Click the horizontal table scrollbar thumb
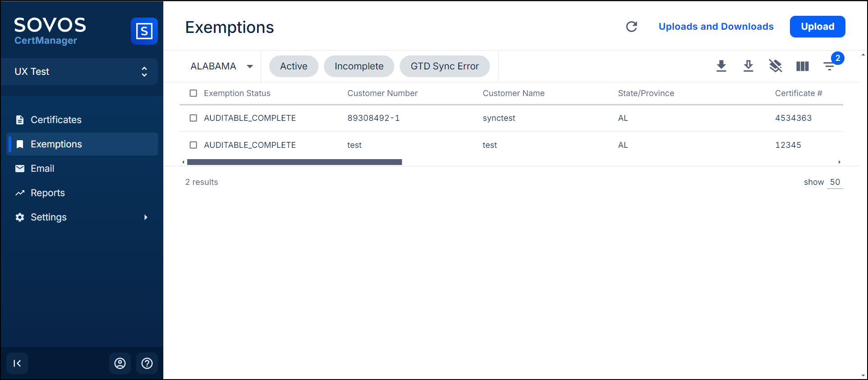The image size is (868, 380). [294, 162]
